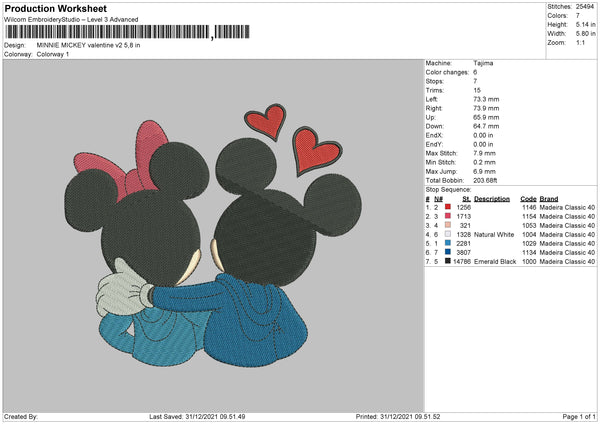Click the Max Stitch value '7.9 mm'
Image resolution: width=600 pixels, height=424 pixels.
pos(484,153)
